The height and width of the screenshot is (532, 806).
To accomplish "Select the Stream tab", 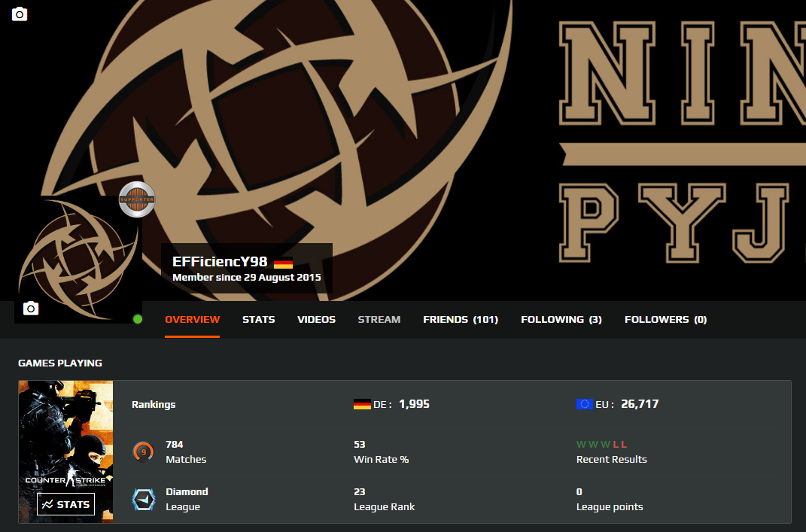I will click(379, 319).
